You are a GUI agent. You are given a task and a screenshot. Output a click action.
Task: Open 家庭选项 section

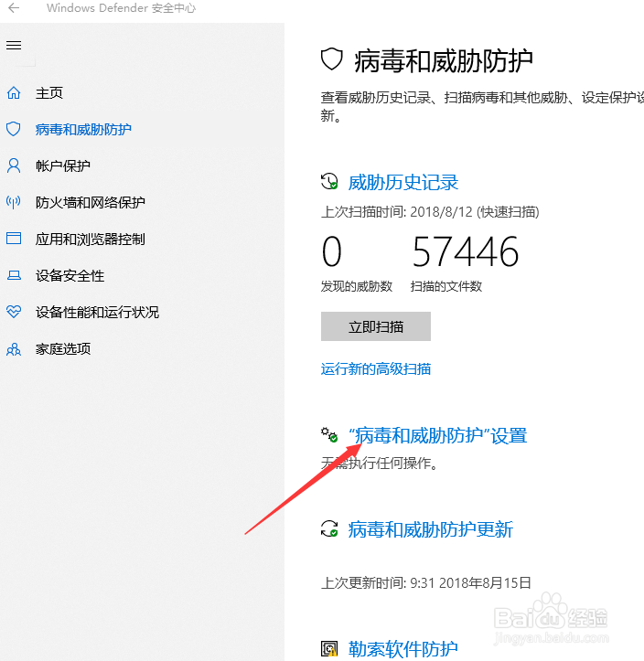63,349
